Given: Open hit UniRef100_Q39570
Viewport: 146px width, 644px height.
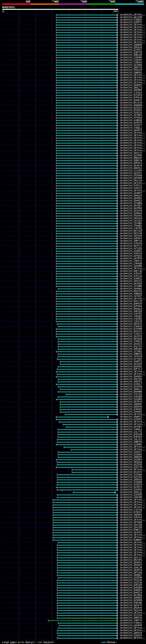Looking at the screenshot, I should tap(131, 22).
